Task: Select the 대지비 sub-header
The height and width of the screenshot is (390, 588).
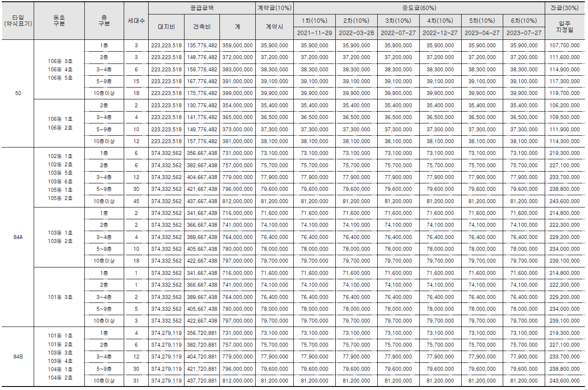Action: coord(167,27)
